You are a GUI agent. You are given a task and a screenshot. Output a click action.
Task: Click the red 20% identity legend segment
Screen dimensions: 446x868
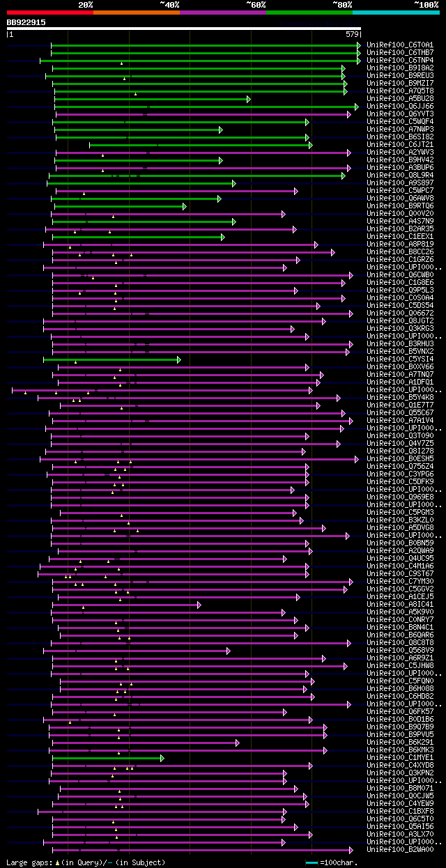click(x=50, y=13)
